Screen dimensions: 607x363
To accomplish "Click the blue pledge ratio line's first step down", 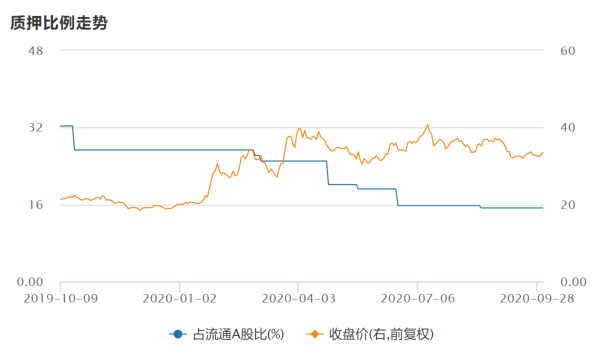I will 74,138.
